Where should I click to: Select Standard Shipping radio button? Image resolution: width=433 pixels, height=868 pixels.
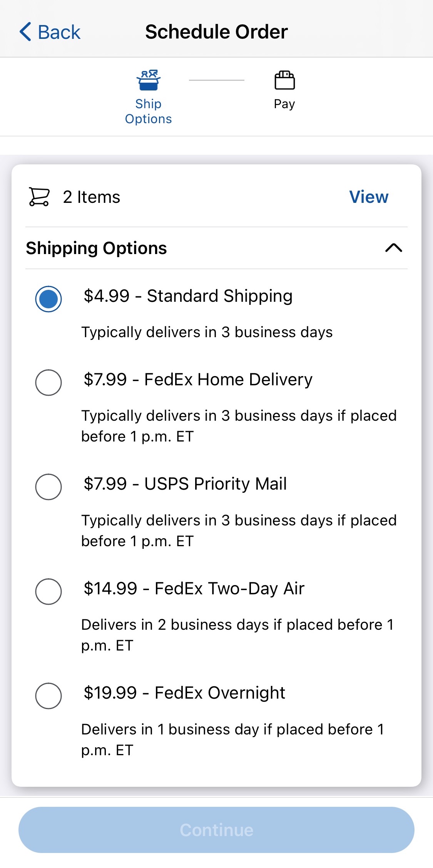(48, 299)
